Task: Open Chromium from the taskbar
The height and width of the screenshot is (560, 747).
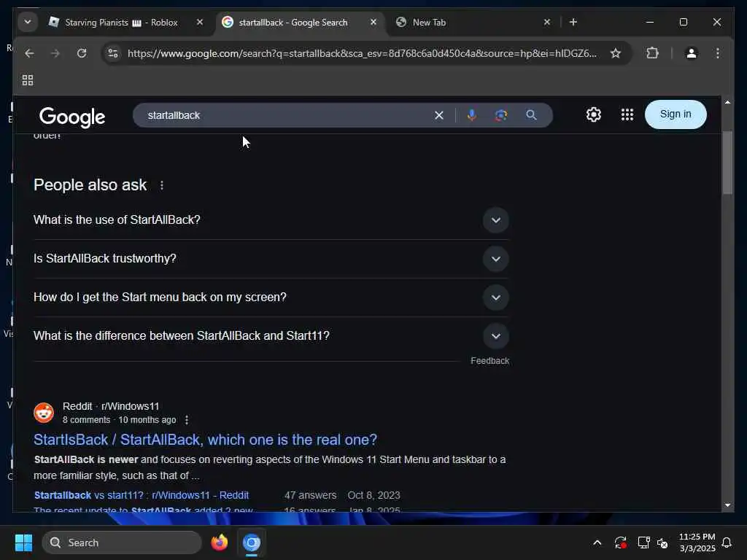Action: tap(252, 542)
